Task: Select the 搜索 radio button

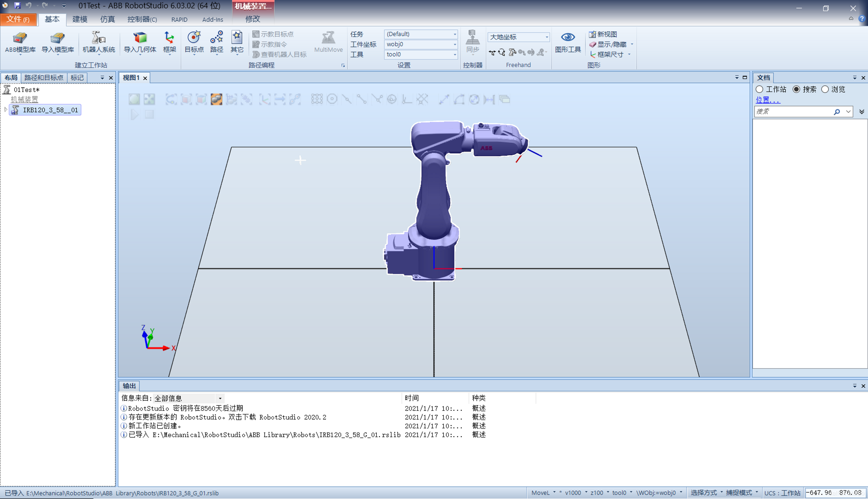Action: click(797, 89)
